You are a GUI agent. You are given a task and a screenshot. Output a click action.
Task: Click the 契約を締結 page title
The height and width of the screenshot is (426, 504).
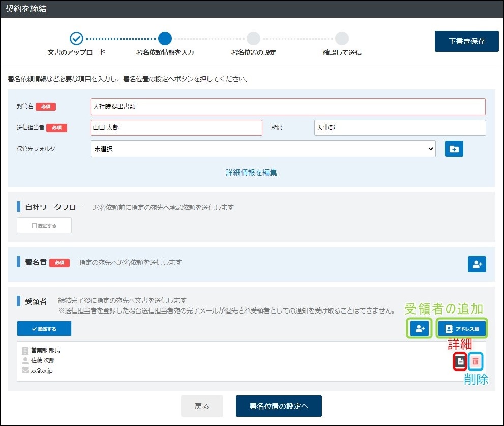(x=26, y=9)
